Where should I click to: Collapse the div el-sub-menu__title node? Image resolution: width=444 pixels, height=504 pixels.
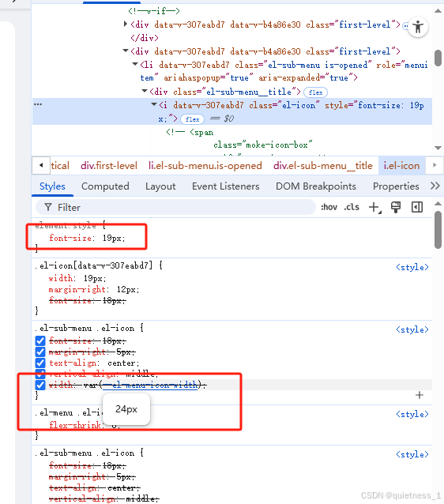(x=145, y=92)
